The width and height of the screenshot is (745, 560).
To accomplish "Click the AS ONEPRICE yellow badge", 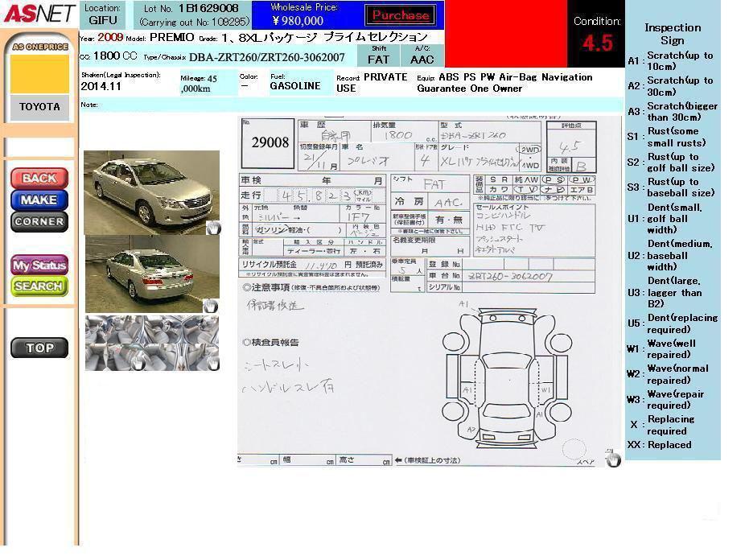I will pos(39,68).
